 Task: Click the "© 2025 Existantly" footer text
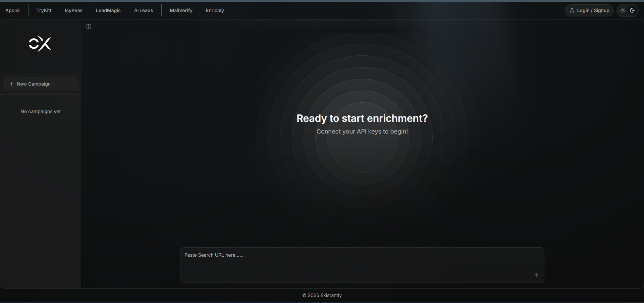(322, 295)
